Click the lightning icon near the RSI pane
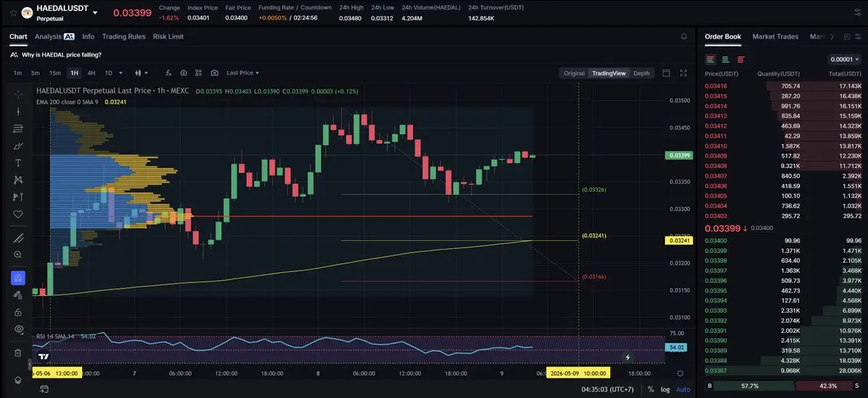This screenshot has width=868, height=398. pos(627,357)
